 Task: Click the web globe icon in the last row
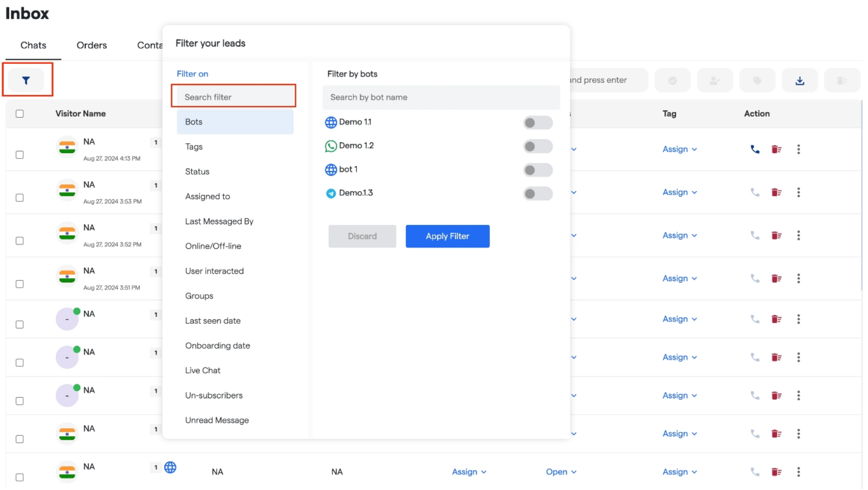click(170, 467)
